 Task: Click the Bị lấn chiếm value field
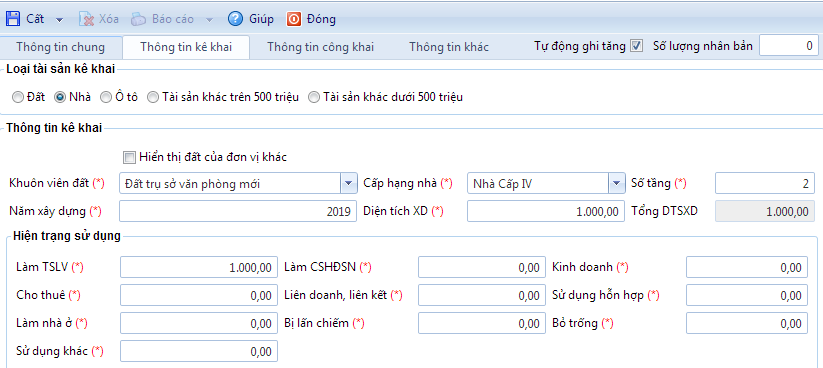(x=482, y=323)
